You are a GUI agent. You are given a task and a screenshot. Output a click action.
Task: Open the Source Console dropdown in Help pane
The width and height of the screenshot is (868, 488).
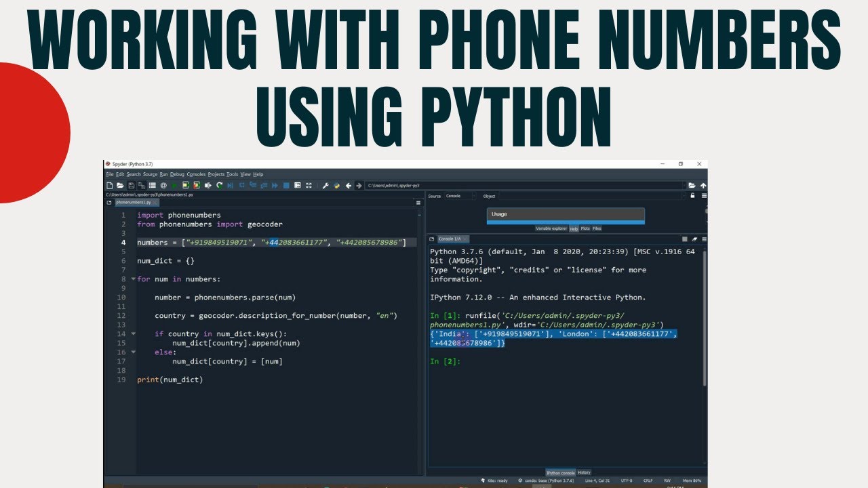[461, 196]
